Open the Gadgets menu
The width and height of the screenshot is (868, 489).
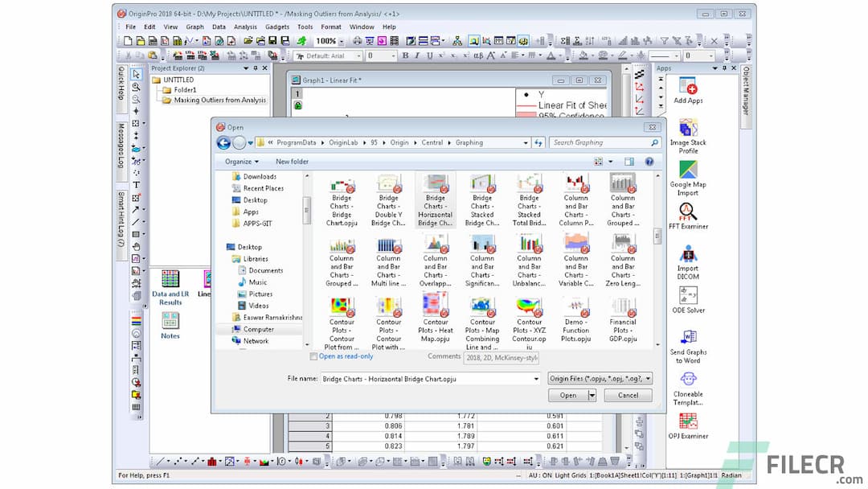pyautogui.click(x=276, y=26)
